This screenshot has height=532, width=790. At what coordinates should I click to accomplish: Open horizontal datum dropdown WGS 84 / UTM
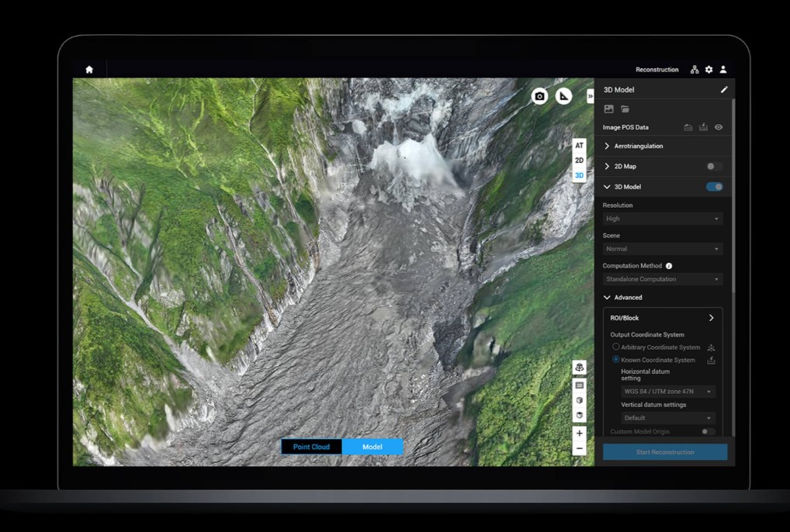click(667, 392)
